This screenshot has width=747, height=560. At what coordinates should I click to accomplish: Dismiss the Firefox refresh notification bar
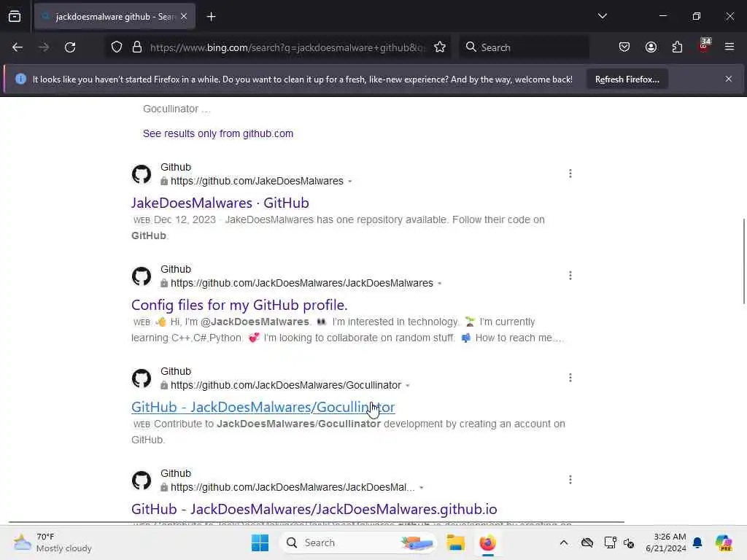coord(729,79)
